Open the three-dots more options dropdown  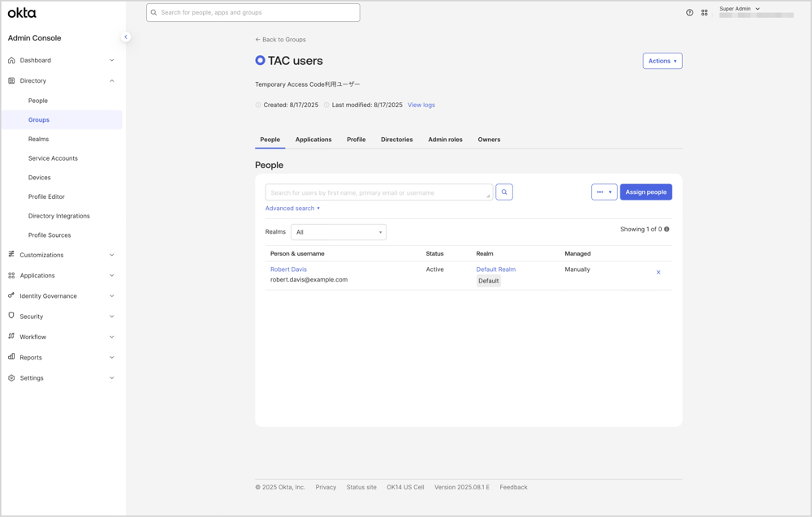point(604,192)
